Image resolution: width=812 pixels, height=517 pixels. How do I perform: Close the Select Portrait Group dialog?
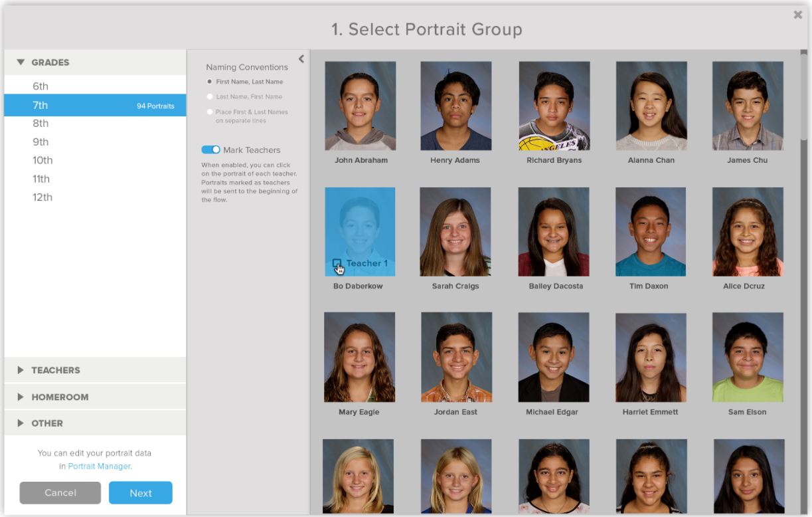point(797,15)
